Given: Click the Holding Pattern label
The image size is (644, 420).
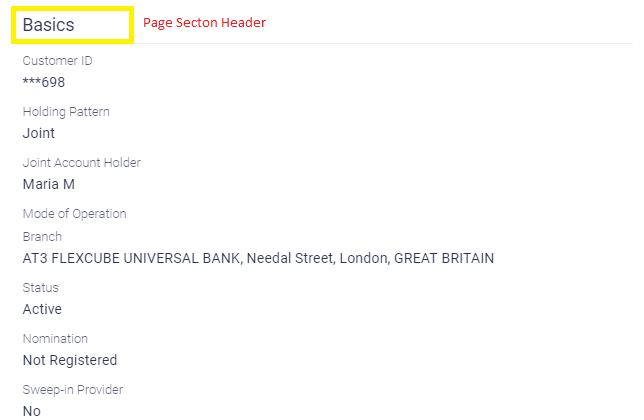Looking at the screenshot, I should [66, 112].
